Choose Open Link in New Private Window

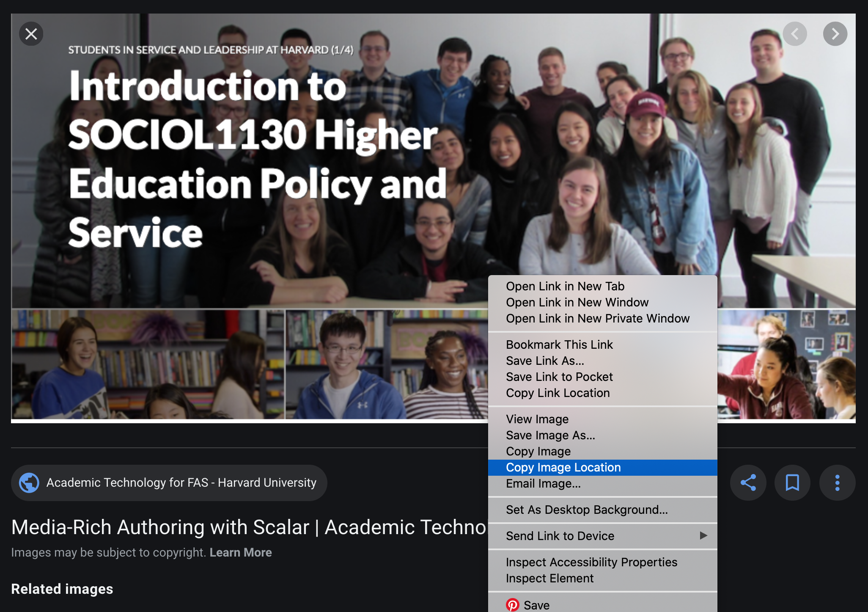pyautogui.click(x=597, y=318)
